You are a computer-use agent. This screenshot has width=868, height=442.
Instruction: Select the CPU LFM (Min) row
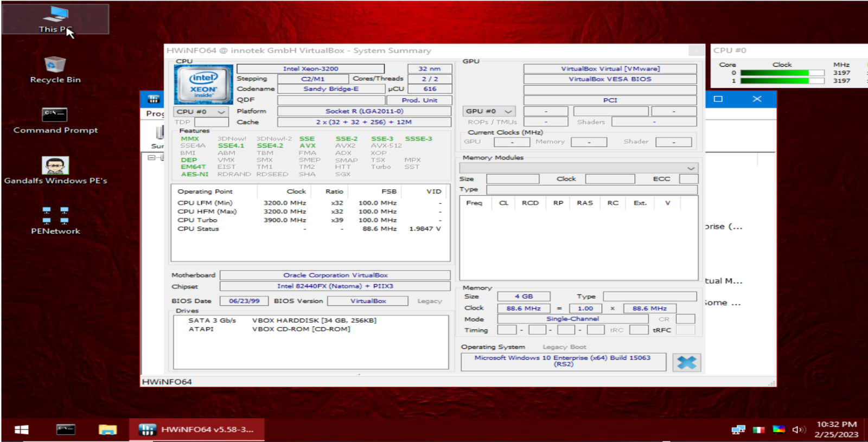tap(310, 203)
